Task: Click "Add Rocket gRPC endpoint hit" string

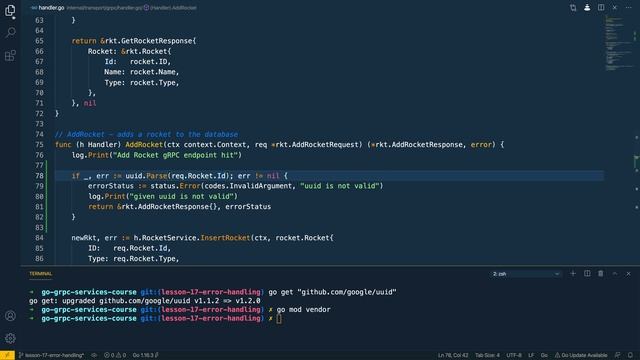Action: 175,155
